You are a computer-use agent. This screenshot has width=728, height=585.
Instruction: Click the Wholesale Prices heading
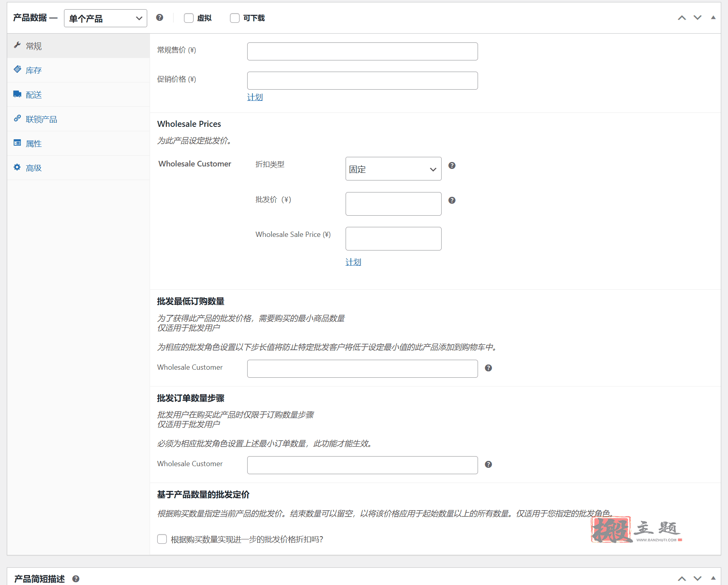pos(189,124)
